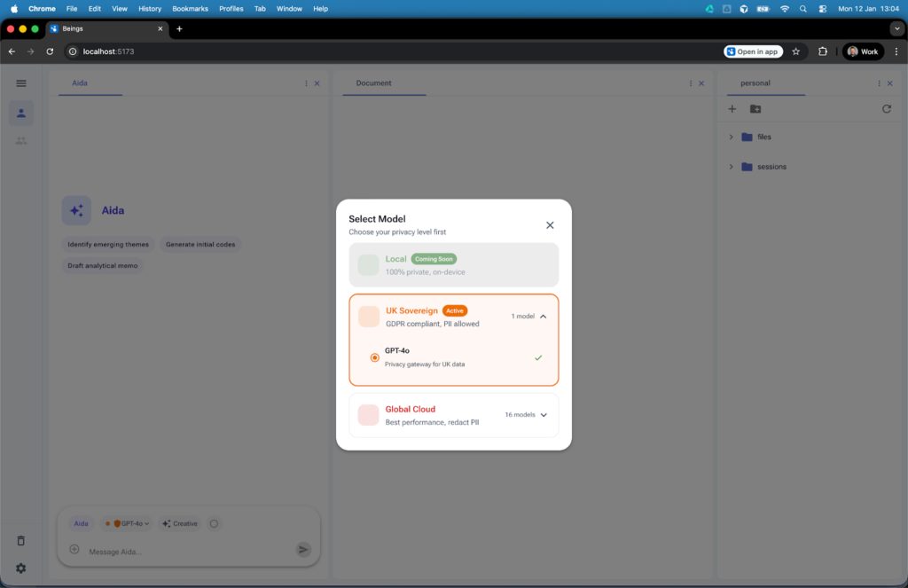Collapse the UK Sovereign model list
908x588 pixels.
tap(544, 316)
